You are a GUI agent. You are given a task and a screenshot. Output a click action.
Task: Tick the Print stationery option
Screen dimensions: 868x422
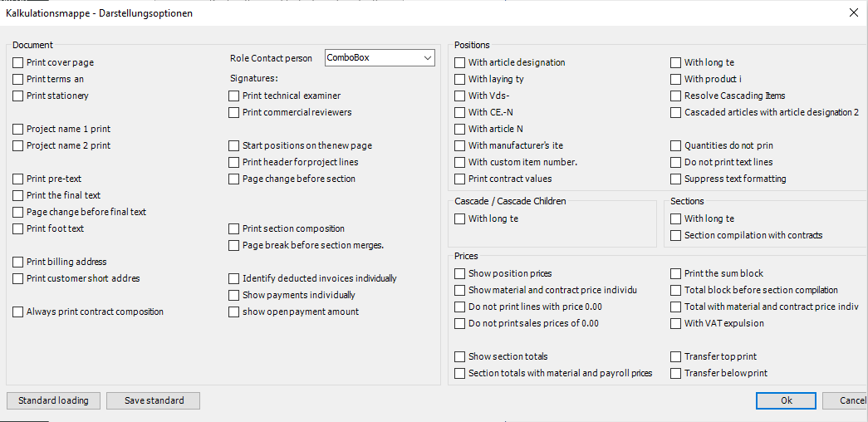click(x=17, y=96)
